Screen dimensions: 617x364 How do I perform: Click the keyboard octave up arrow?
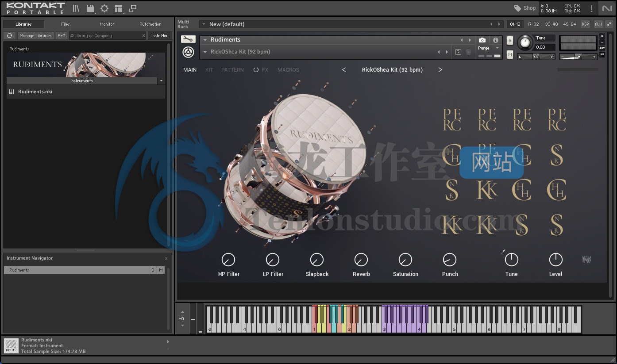point(182,312)
